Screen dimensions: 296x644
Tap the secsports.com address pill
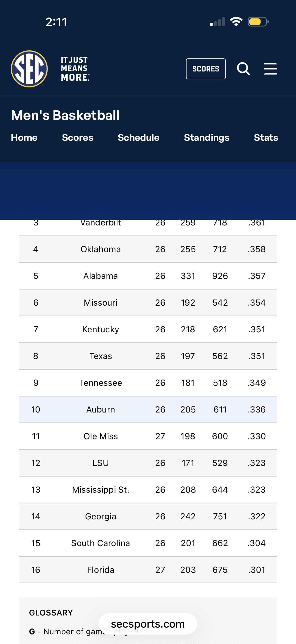[x=148, y=624]
